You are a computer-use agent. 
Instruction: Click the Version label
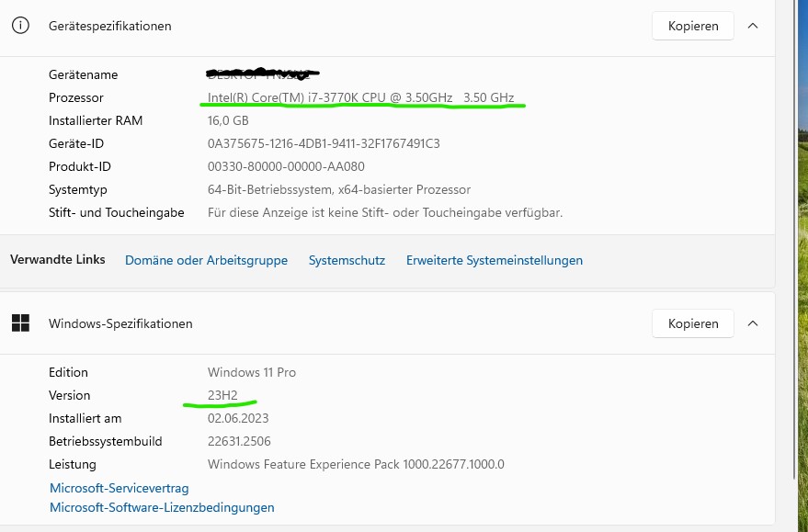click(x=69, y=395)
